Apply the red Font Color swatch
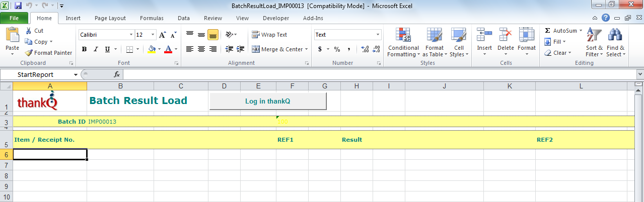This screenshot has height=202, width=644. [168, 49]
